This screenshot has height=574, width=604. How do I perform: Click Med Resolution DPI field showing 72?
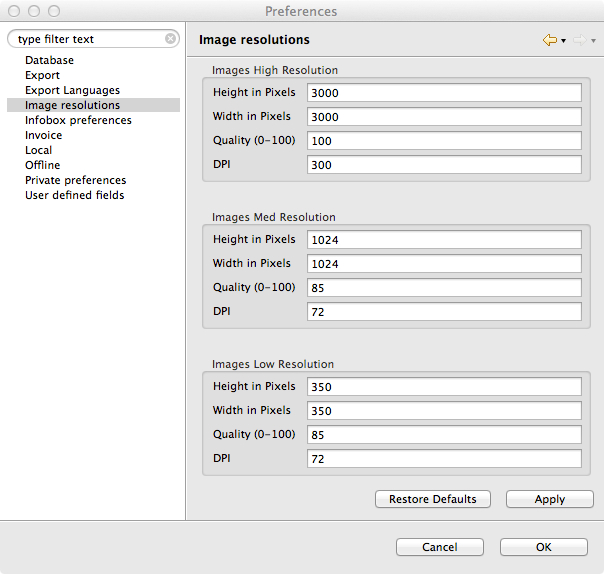point(444,312)
